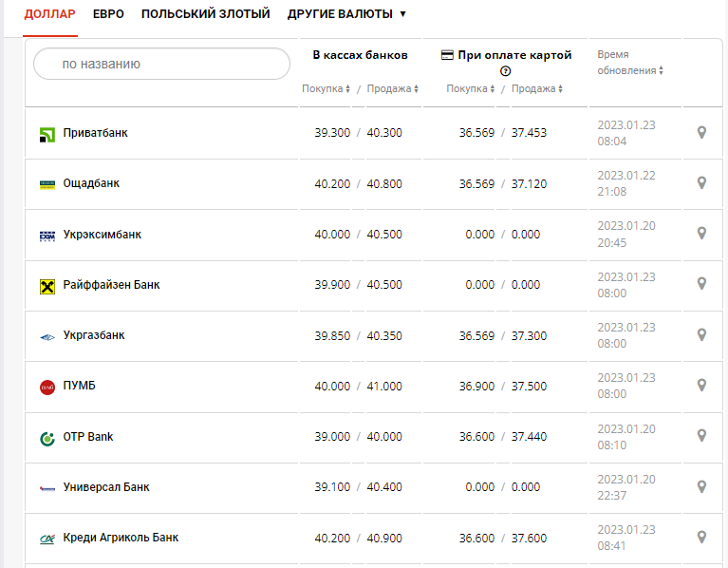Click the Приватбанк green logo icon

tap(47, 134)
